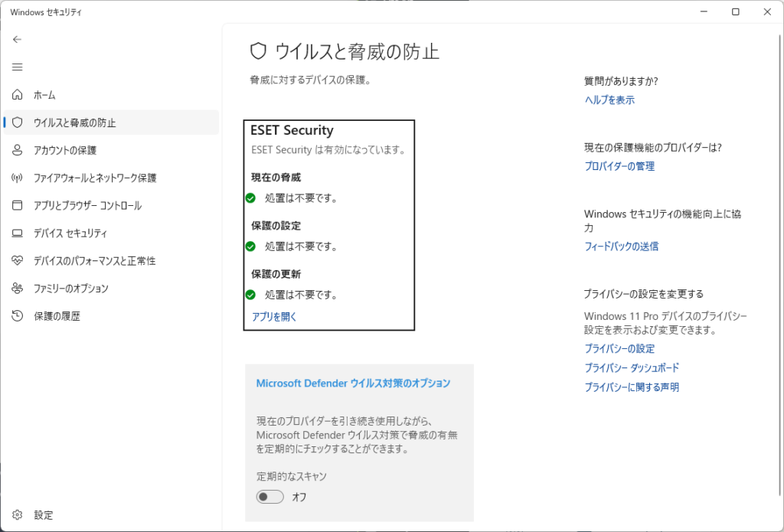784x532 pixels.
Task: Click the back arrow at top left
Action: pyautogui.click(x=17, y=39)
